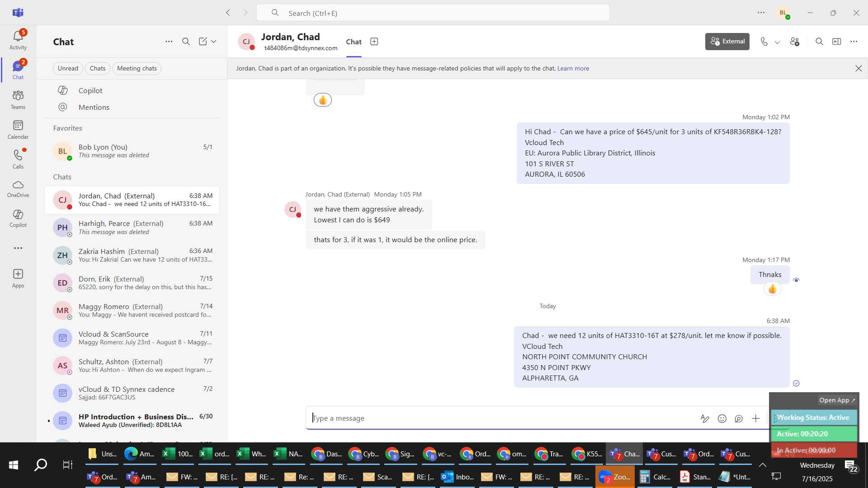Filter chat list by Chats

click(98, 68)
